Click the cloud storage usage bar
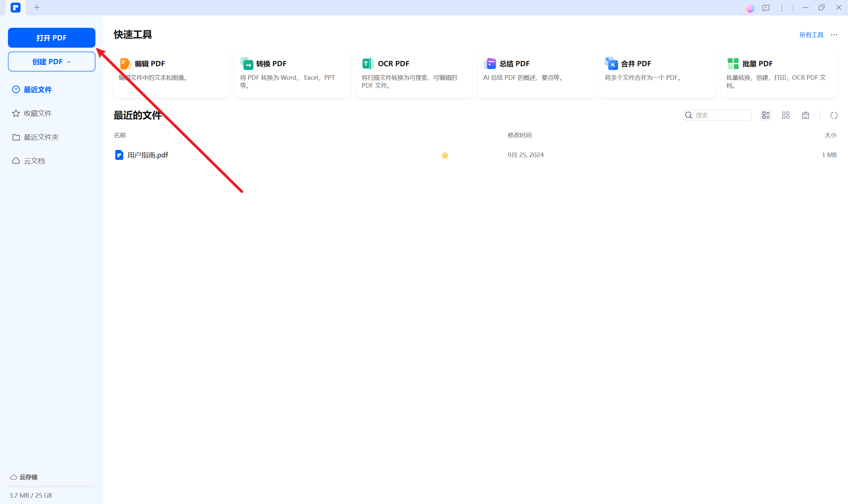The width and height of the screenshot is (848, 504). [x=51, y=486]
